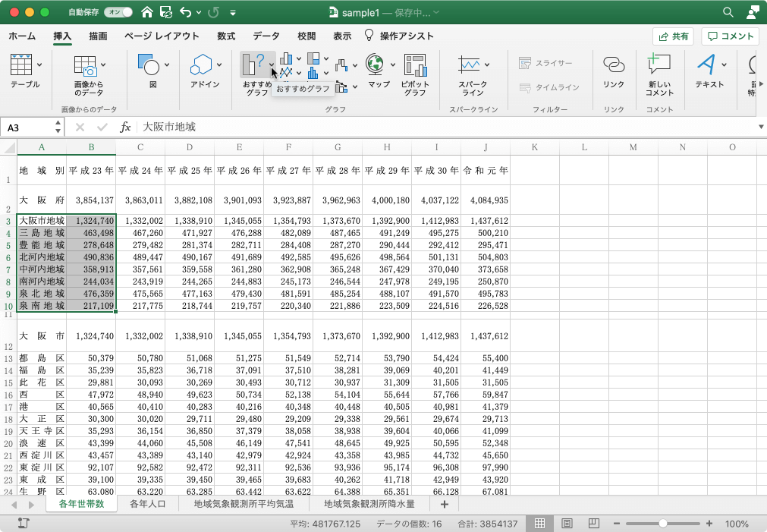
Task: Select row 12 header
Action: click(8, 335)
